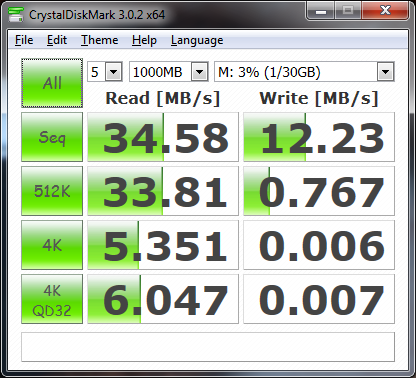Click the Write [MB/s] column header
The image size is (416, 378).
point(319,99)
